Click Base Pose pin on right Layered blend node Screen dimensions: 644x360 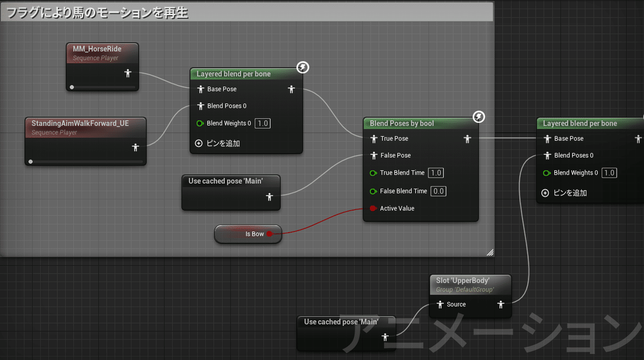click(x=547, y=139)
